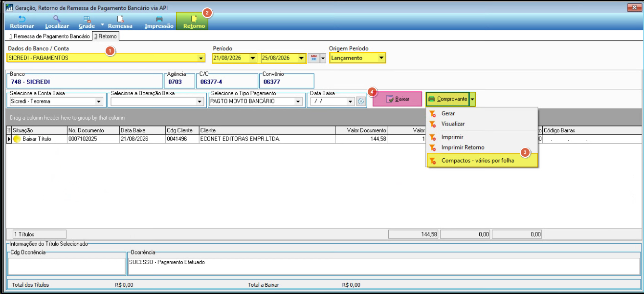Open the Comprovante button's dropdown arrow
The height and width of the screenshot is (294, 644).
(x=472, y=99)
